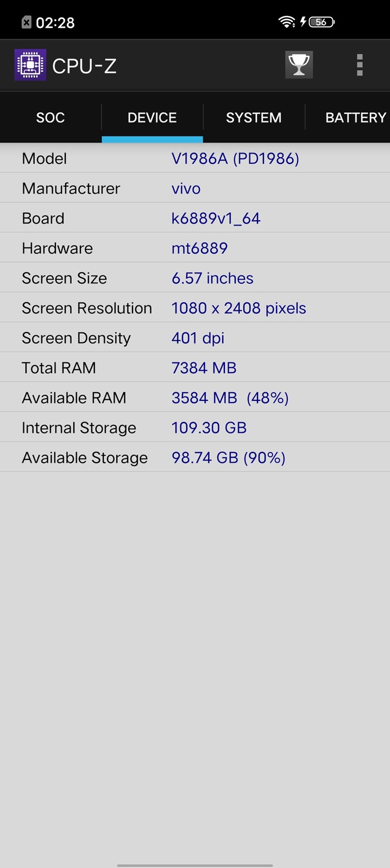
Task: Go to the BATTERY tab
Action: (x=355, y=118)
